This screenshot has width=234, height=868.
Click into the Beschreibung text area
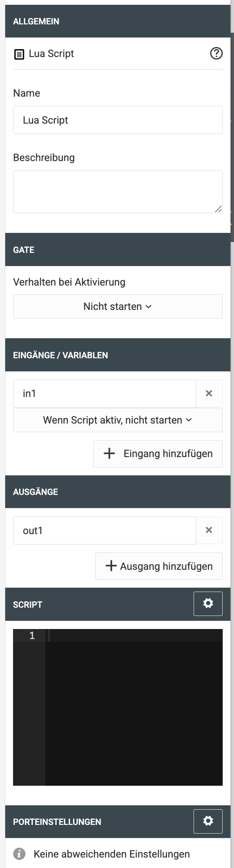118,192
